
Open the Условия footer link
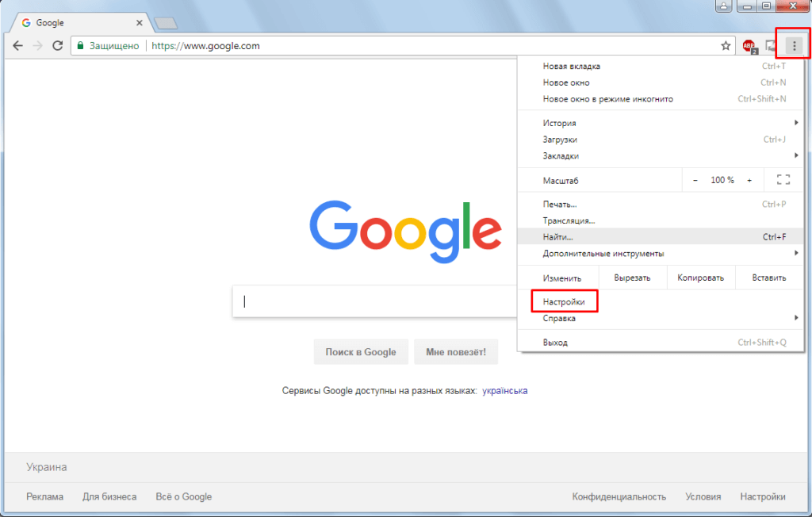click(x=703, y=496)
